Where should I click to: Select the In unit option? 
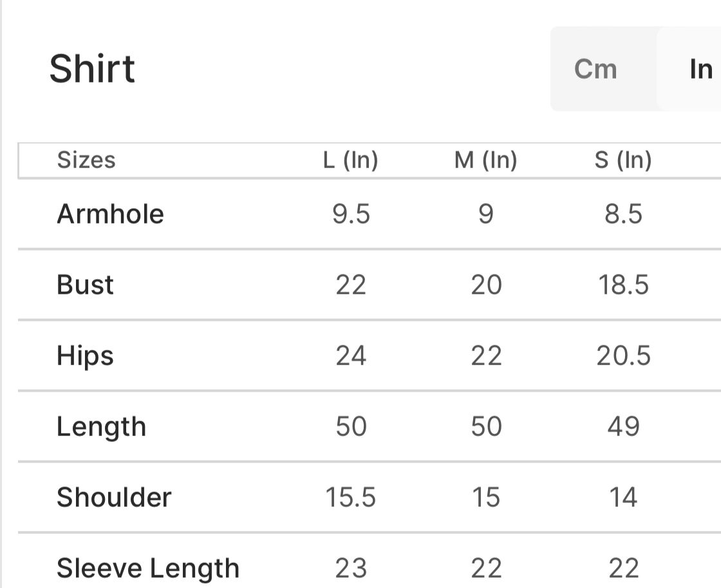pos(700,69)
